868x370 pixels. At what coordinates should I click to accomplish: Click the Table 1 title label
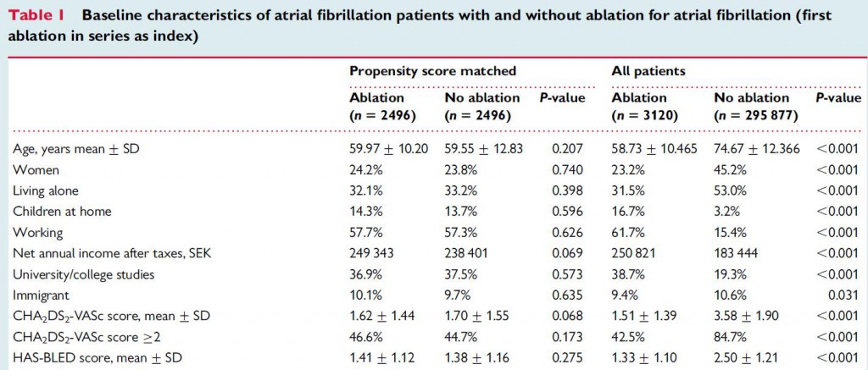(37, 17)
